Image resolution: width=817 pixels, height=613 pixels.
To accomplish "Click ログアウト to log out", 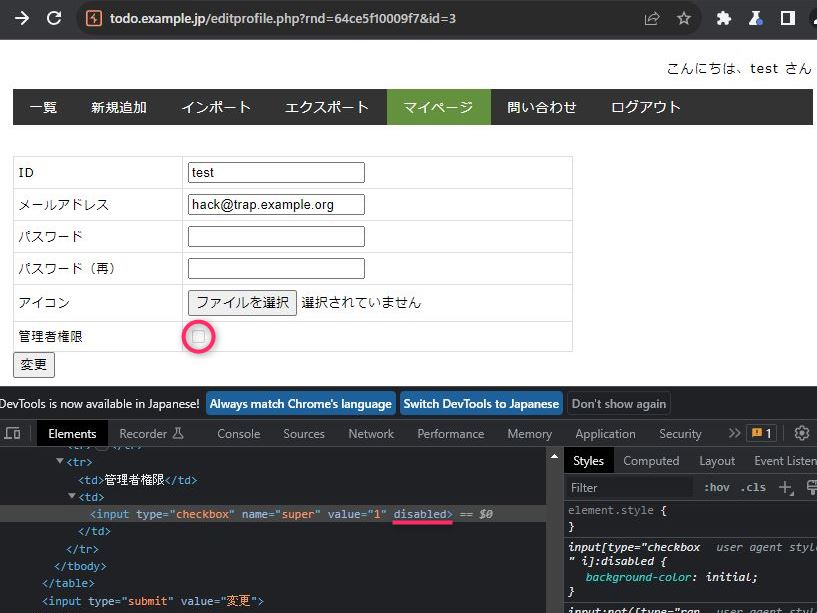I will (646, 107).
